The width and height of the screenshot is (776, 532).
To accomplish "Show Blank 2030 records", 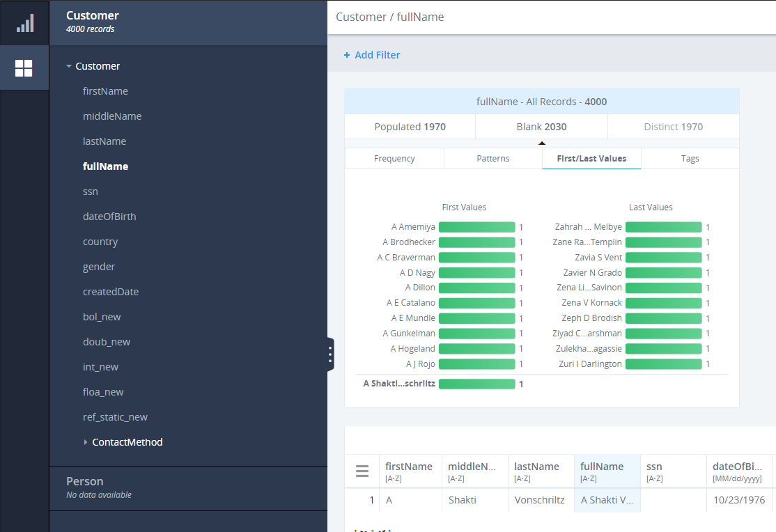I will click(x=541, y=127).
